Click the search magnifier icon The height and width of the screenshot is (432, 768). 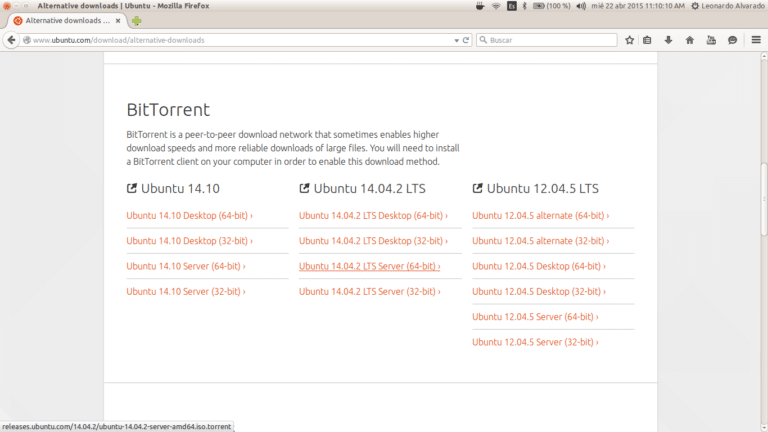point(483,40)
